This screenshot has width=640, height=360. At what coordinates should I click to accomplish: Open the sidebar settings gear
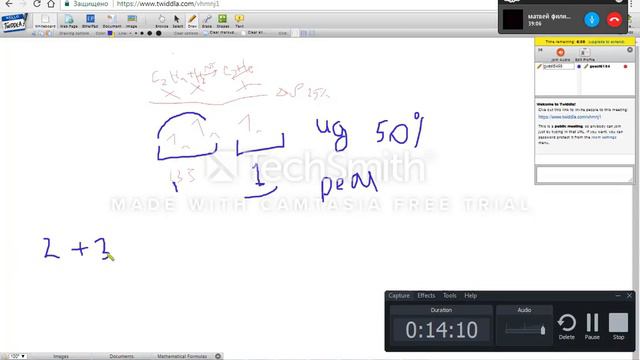pyautogui.click(x=630, y=50)
